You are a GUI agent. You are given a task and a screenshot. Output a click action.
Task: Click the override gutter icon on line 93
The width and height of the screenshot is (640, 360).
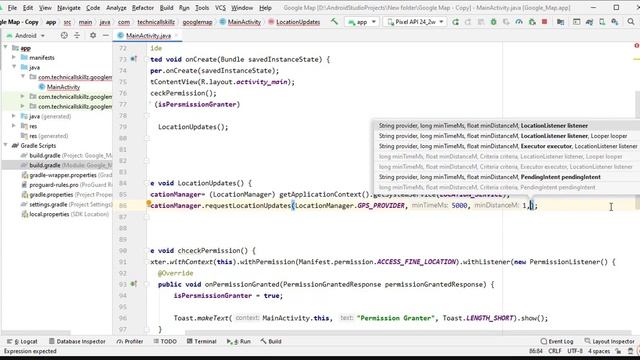133,284
